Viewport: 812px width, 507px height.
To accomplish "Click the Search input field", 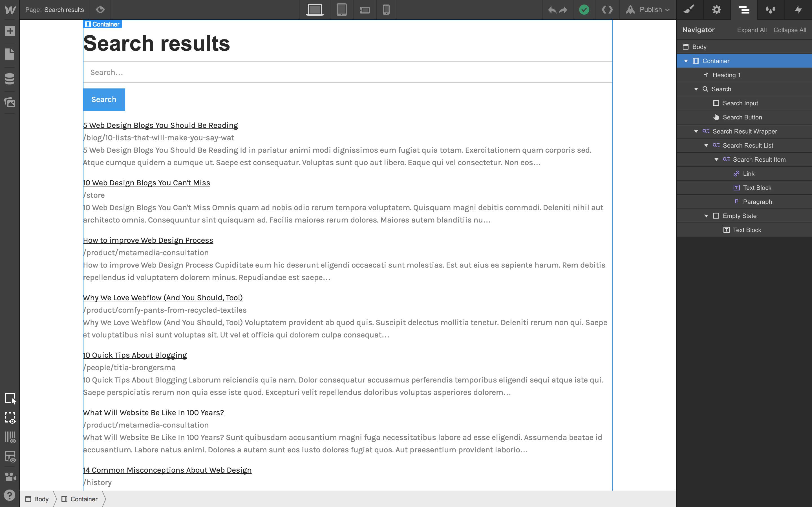I will coord(347,72).
